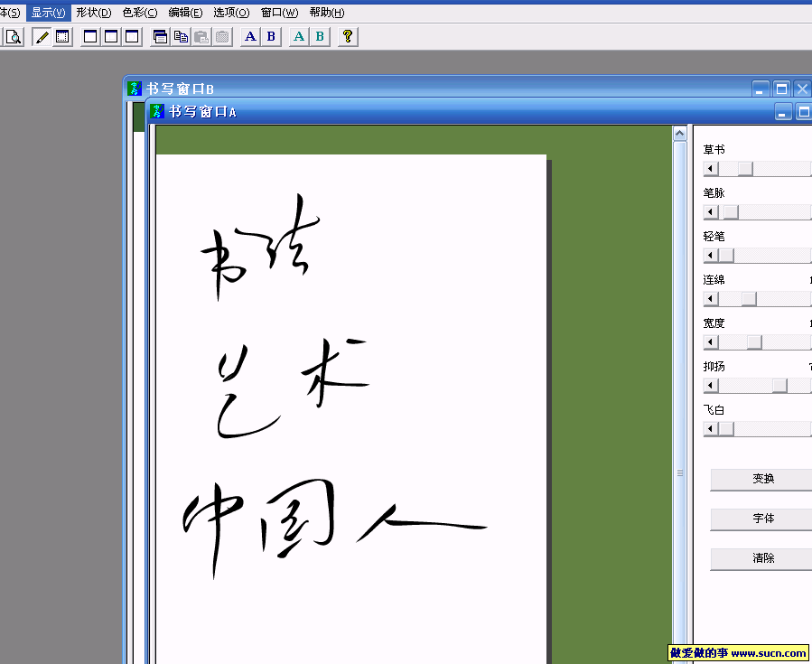This screenshot has width=812, height=664.
Task: Open print preview
Action: (14, 36)
